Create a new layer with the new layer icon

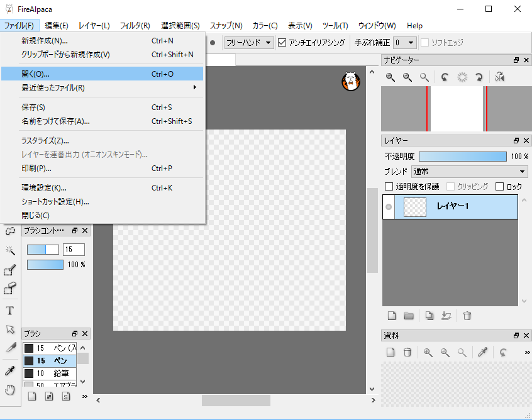pos(392,316)
